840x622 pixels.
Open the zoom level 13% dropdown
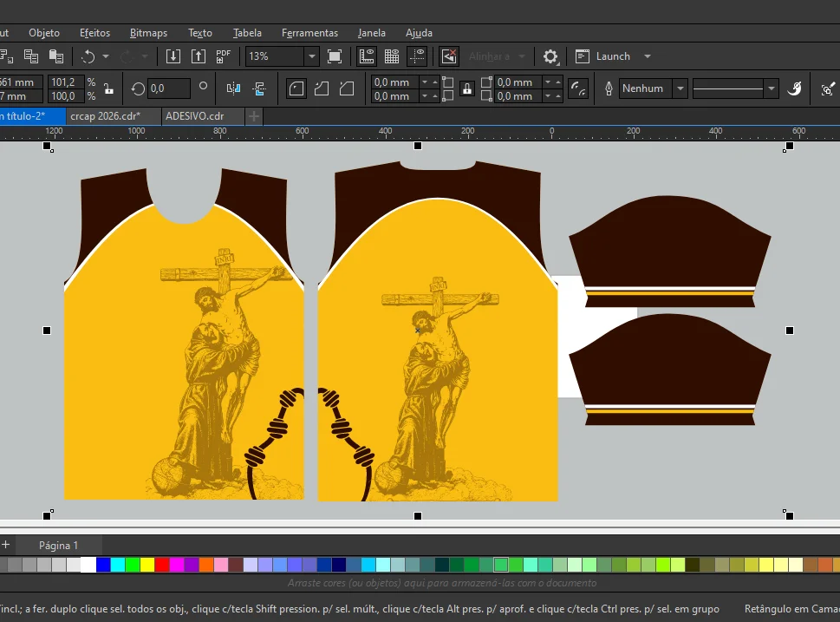click(x=311, y=56)
